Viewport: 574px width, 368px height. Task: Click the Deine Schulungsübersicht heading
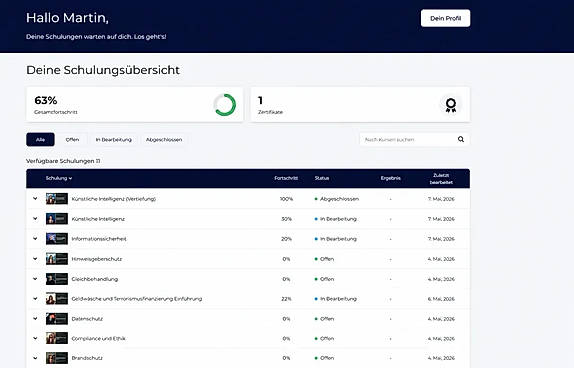(x=103, y=70)
